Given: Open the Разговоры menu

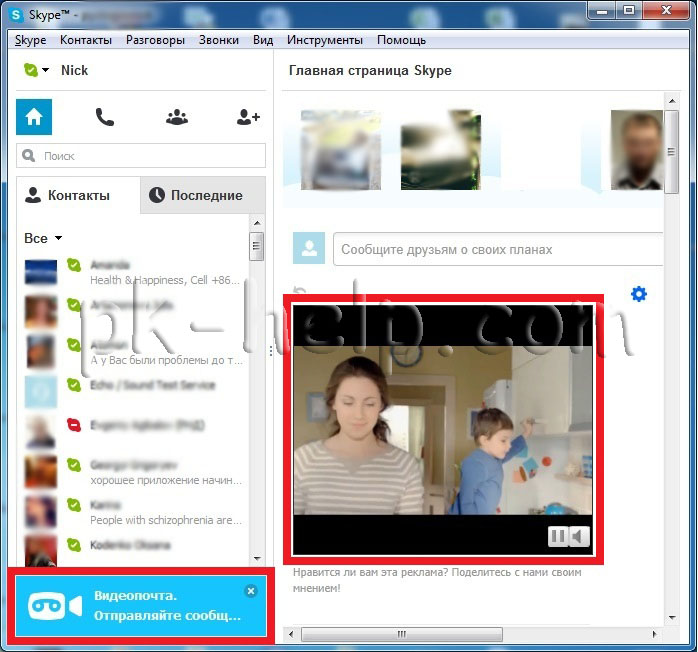Looking at the screenshot, I should click(155, 40).
